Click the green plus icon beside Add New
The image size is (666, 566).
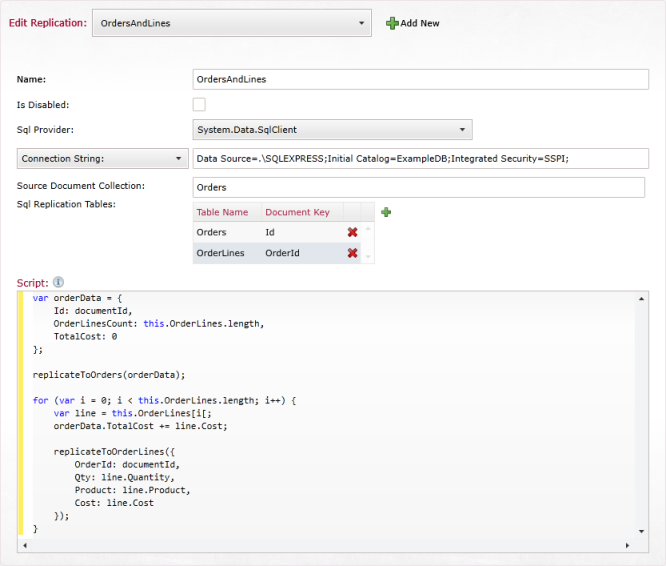tap(392, 23)
